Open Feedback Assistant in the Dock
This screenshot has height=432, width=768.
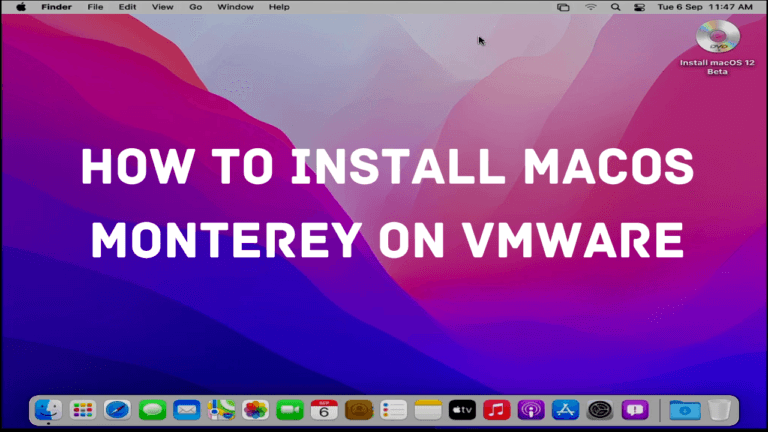click(x=635, y=410)
